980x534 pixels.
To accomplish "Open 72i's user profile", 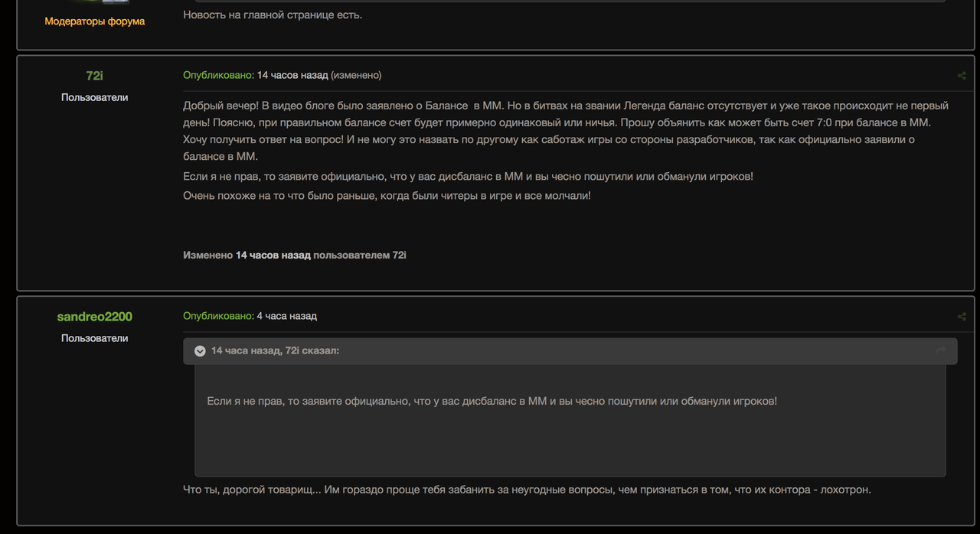I will [x=94, y=76].
